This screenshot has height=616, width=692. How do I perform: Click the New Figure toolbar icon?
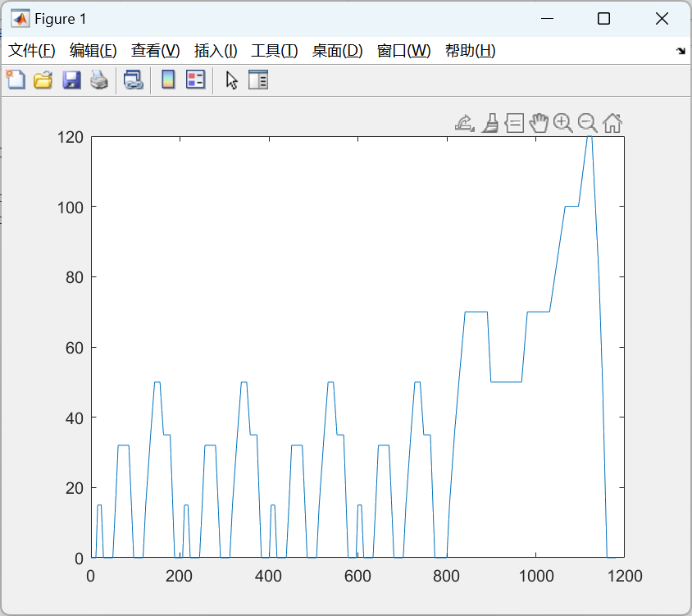tap(16, 80)
